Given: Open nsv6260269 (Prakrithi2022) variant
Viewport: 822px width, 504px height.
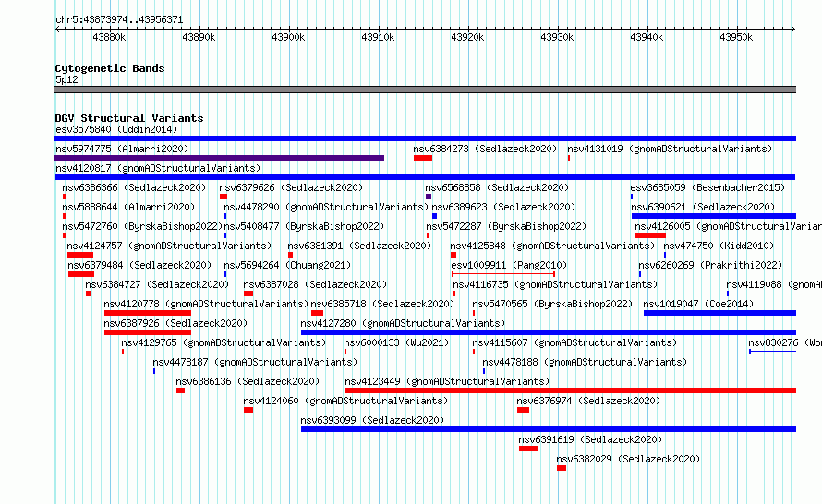Looking at the screenshot, I should coord(710,265).
